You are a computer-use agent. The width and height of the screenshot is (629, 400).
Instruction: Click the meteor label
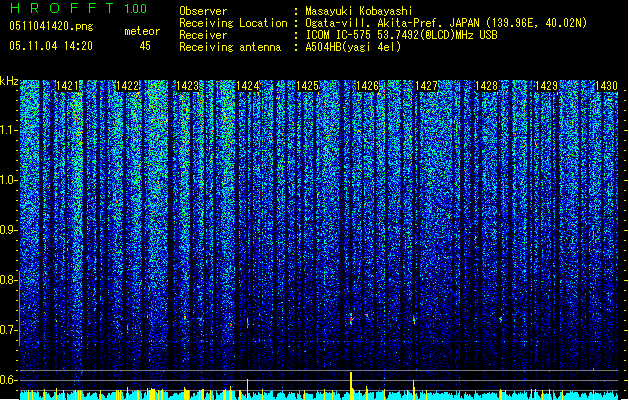coord(142,31)
